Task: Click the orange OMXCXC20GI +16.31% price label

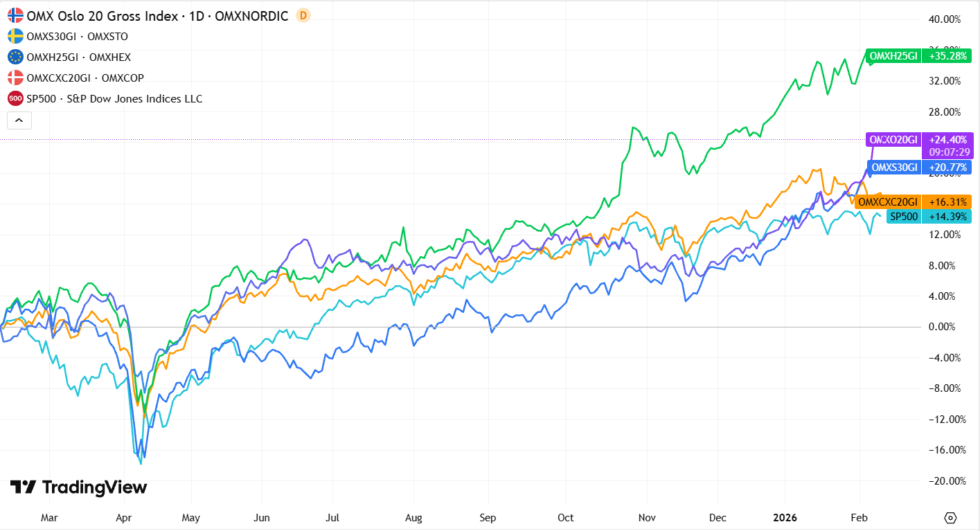Action: 912,201
